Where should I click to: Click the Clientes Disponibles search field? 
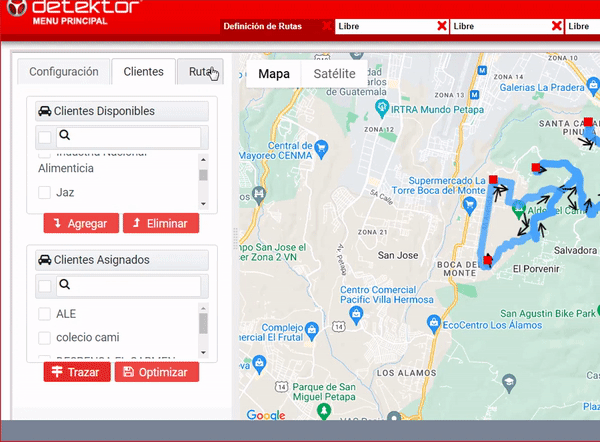pyautogui.click(x=129, y=137)
